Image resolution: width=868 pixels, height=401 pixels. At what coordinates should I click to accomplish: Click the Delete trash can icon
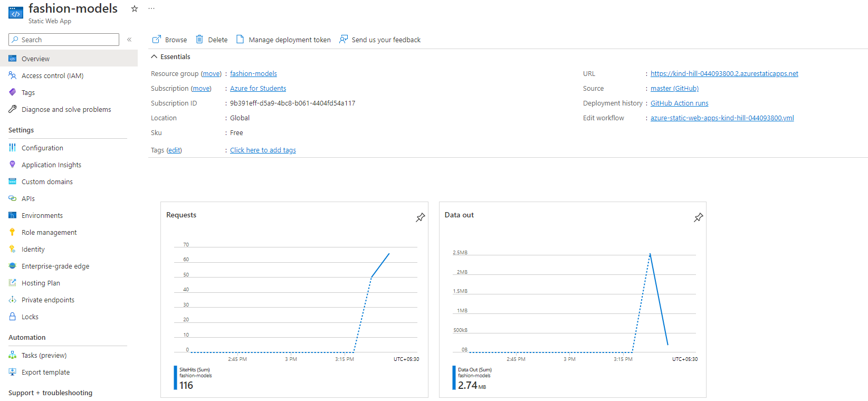click(199, 40)
